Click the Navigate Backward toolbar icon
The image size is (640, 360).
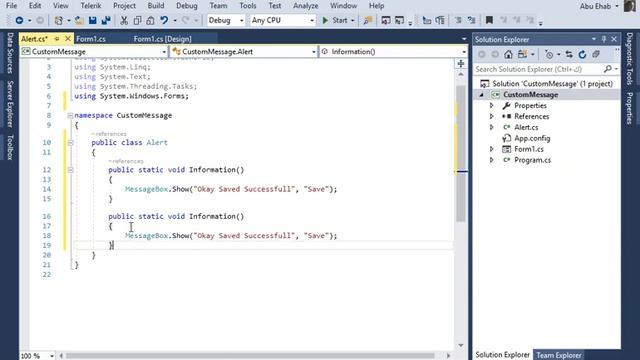click(19, 20)
